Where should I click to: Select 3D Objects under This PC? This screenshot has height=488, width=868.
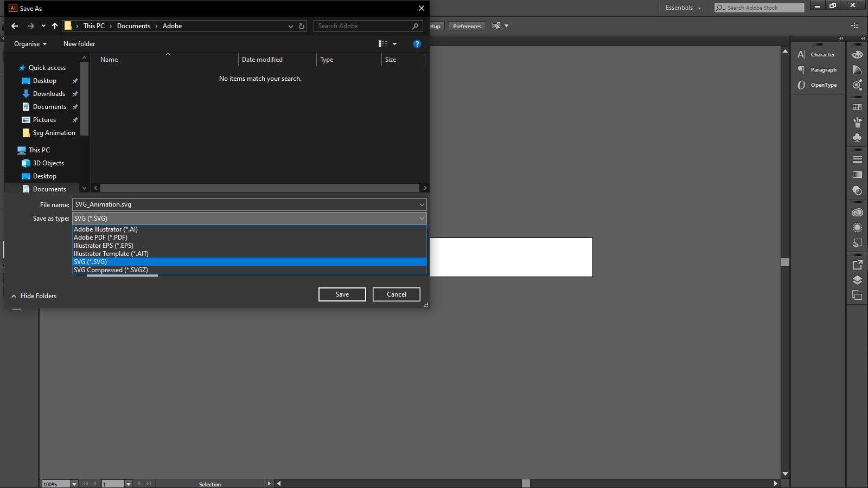pyautogui.click(x=43, y=163)
